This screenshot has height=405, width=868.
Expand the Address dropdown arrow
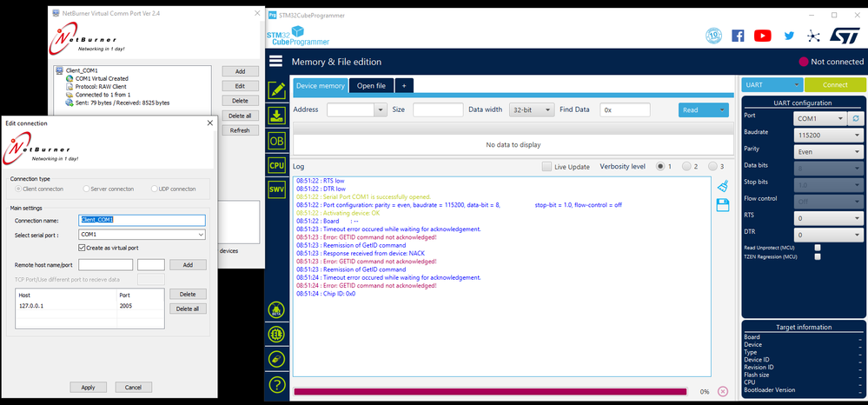[381, 110]
